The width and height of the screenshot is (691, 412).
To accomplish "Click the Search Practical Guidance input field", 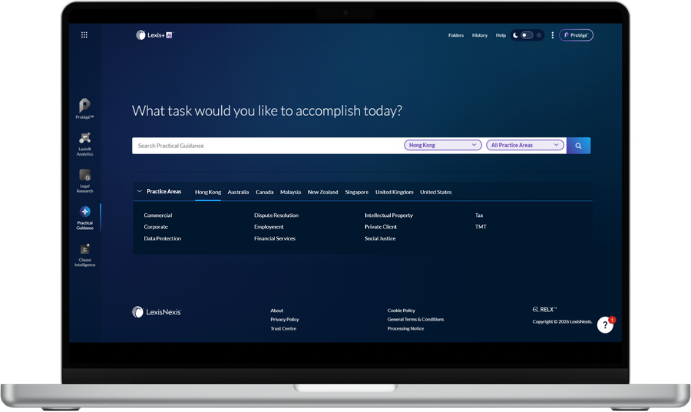I will (265, 145).
